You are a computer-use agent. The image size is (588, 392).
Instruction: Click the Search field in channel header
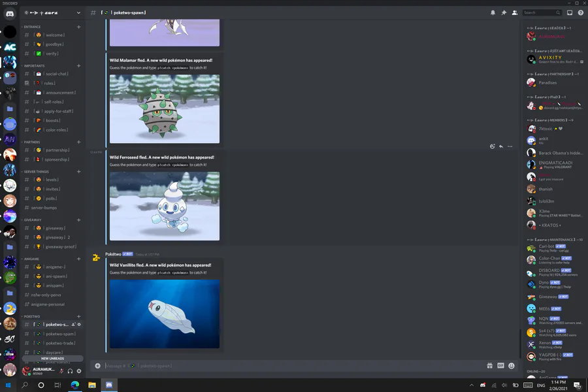[x=542, y=13]
